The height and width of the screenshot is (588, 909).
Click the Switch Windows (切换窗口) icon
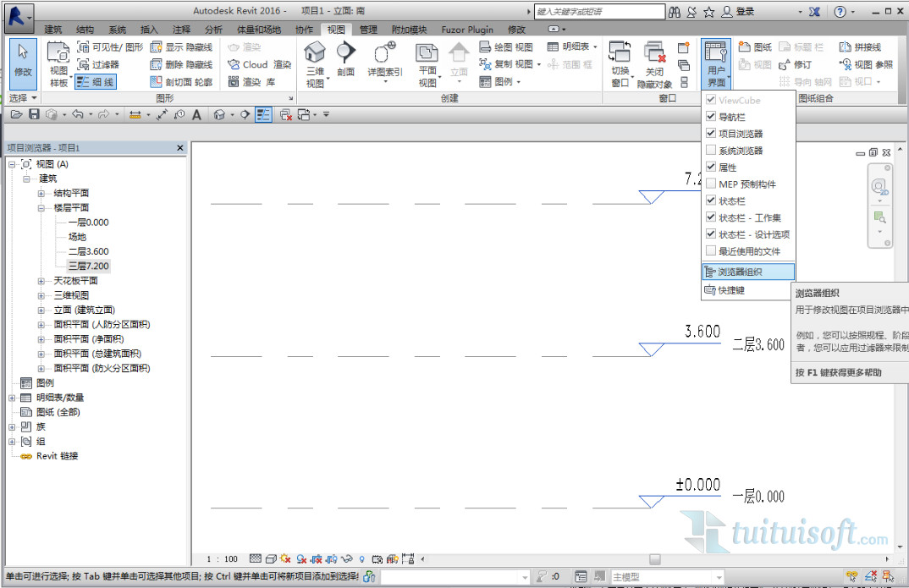620,55
